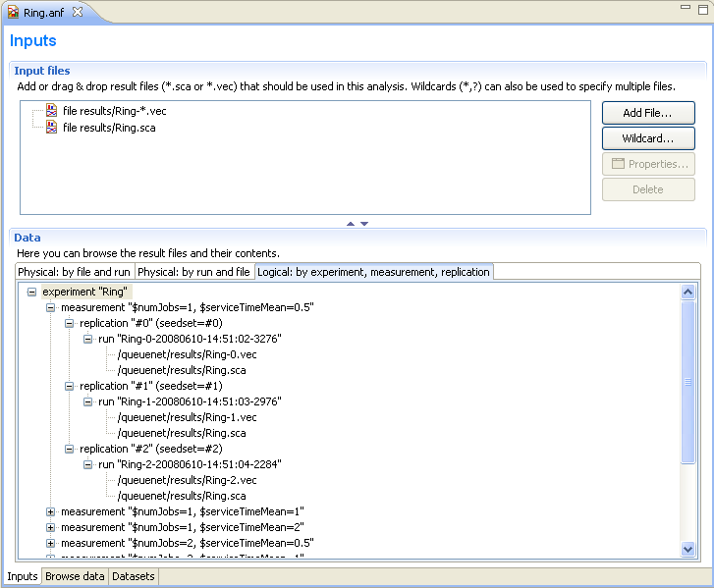Click the Ring.anf editor file icon
714x588 pixels.
pos(13,13)
